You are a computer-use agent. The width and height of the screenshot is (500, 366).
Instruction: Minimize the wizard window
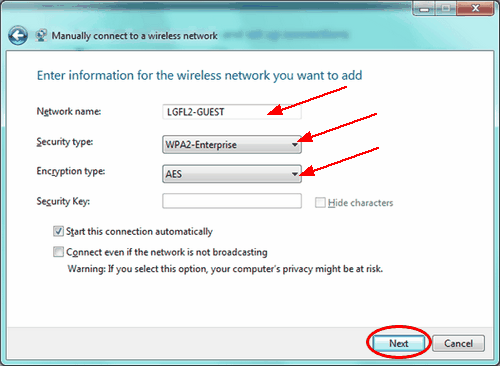point(424,8)
